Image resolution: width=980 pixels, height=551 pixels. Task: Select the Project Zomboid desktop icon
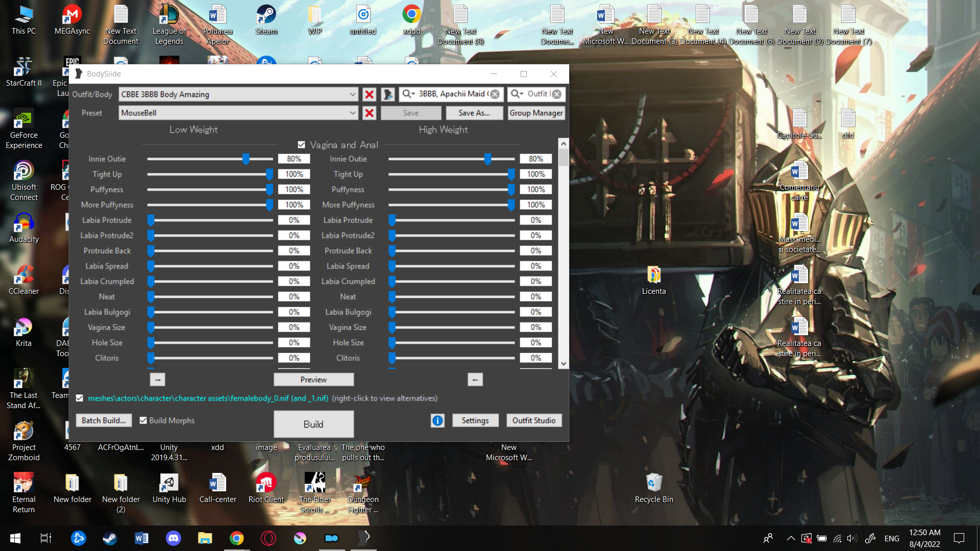click(x=23, y=441)
